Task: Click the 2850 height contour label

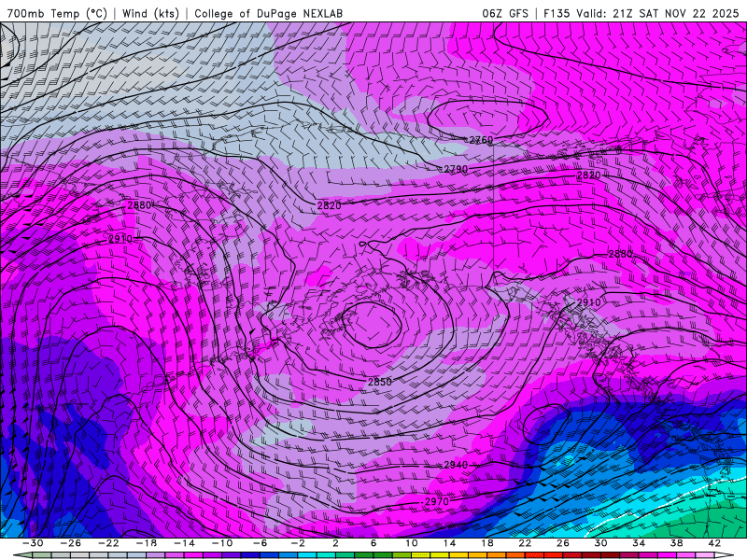Action: pyautogui.click(x=380, y=382)
